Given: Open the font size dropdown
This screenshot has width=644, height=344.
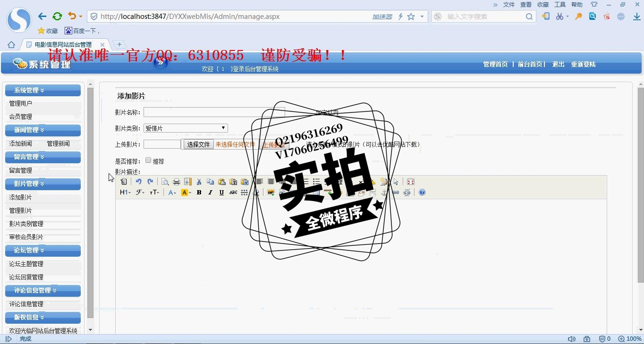Looking at the screenshot, I should pyautogui.click(x=154, y=192).
